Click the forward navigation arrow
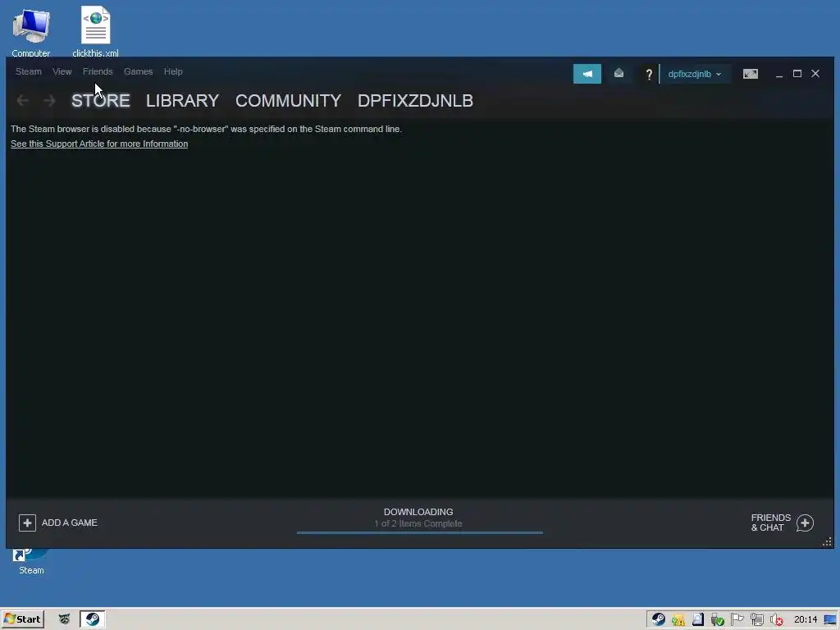 (x=49, y=101)
